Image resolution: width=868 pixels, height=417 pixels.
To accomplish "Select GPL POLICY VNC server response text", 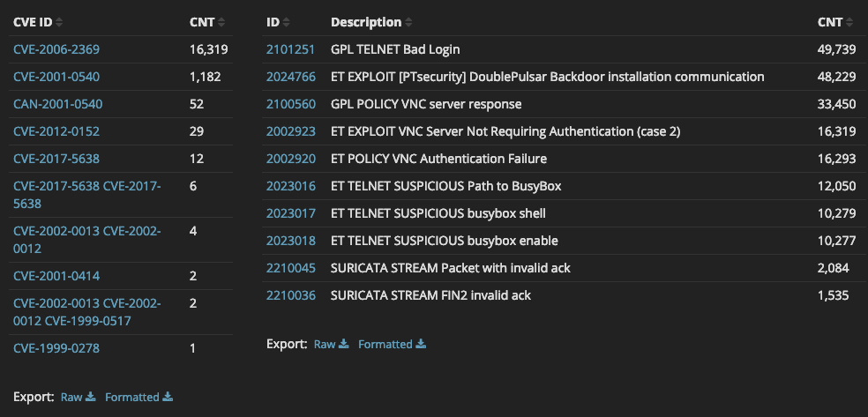I will pos(426,104).
